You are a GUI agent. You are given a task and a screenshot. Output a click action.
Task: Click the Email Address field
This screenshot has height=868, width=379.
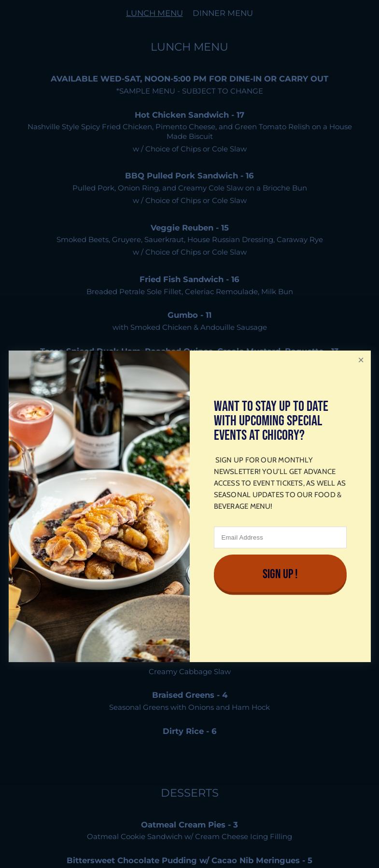[280, 537]
